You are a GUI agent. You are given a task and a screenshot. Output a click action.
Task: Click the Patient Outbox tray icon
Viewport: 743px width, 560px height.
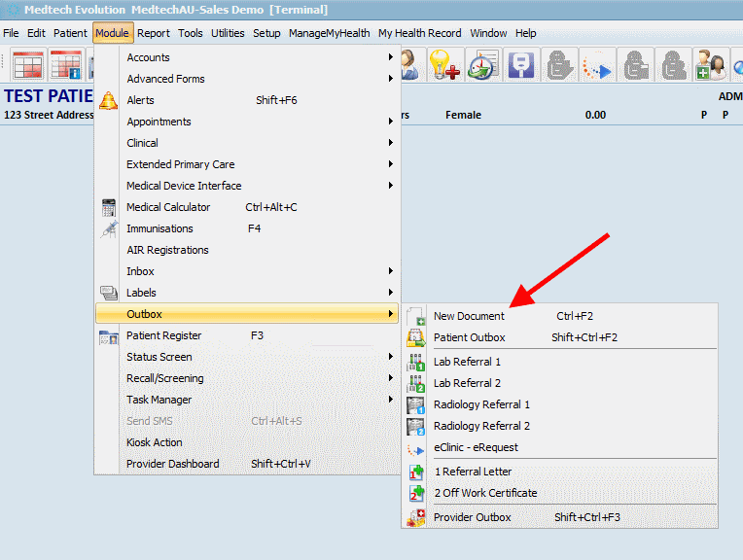tap(415, 337)
